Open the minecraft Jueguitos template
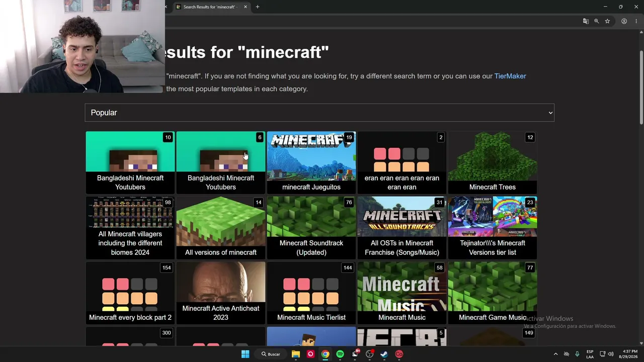 tap(311, 162)
